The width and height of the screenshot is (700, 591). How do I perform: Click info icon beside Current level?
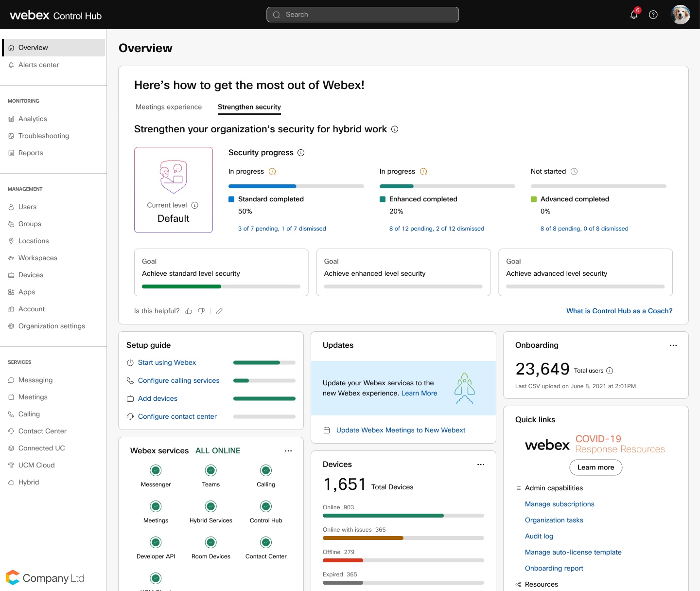[194, 205]
